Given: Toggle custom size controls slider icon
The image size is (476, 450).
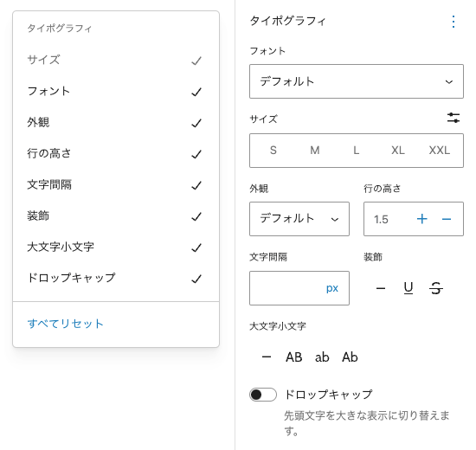Looking at the screenshot, I should (x=453, y=118).
